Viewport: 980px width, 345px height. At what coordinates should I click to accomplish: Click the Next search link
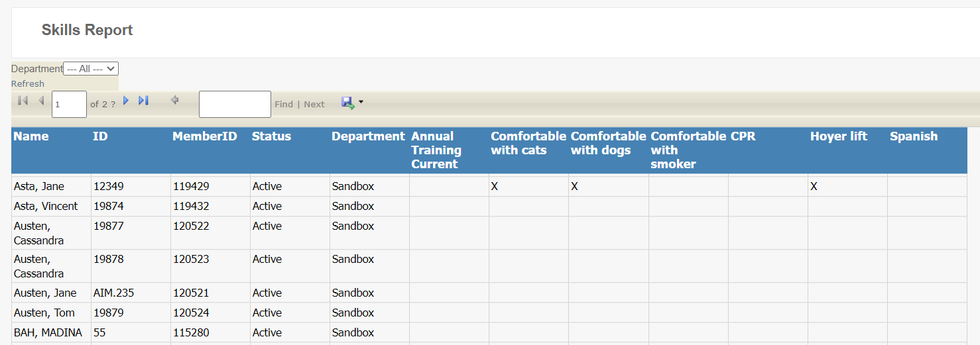click(314, 104)
